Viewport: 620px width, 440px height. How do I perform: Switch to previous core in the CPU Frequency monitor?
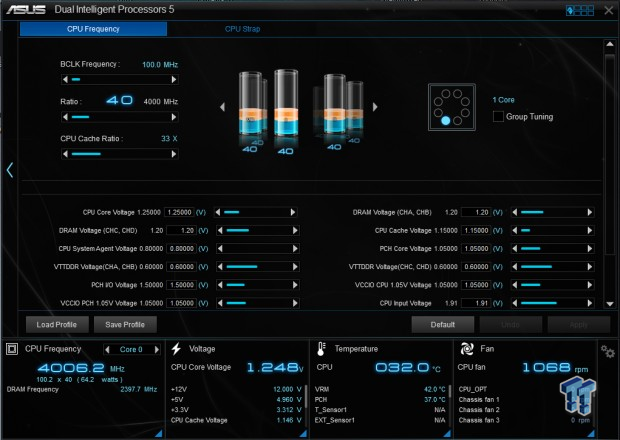(107, 349)
